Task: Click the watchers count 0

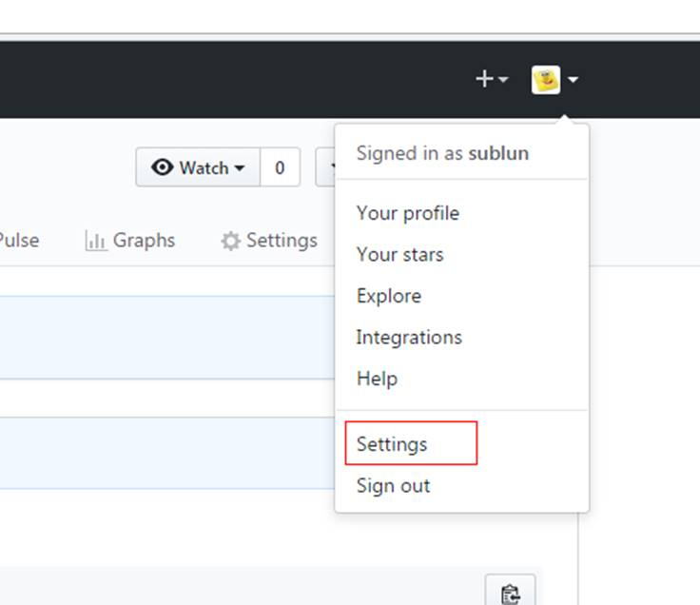Action: click(280, 167)
